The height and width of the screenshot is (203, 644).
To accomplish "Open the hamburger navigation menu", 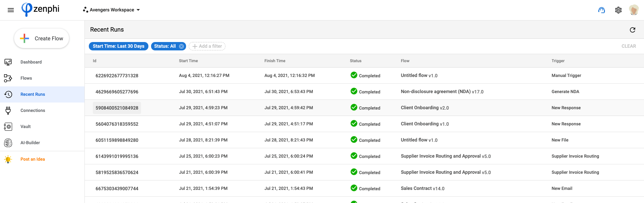I will pyautogui.click(x=11, y=10).
